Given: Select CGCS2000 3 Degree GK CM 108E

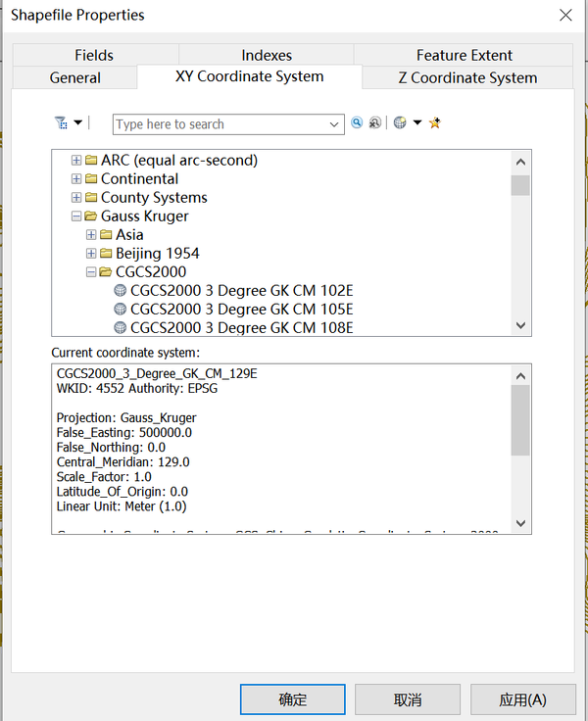Looking at the screenshot, I should (x=241, y=327).
